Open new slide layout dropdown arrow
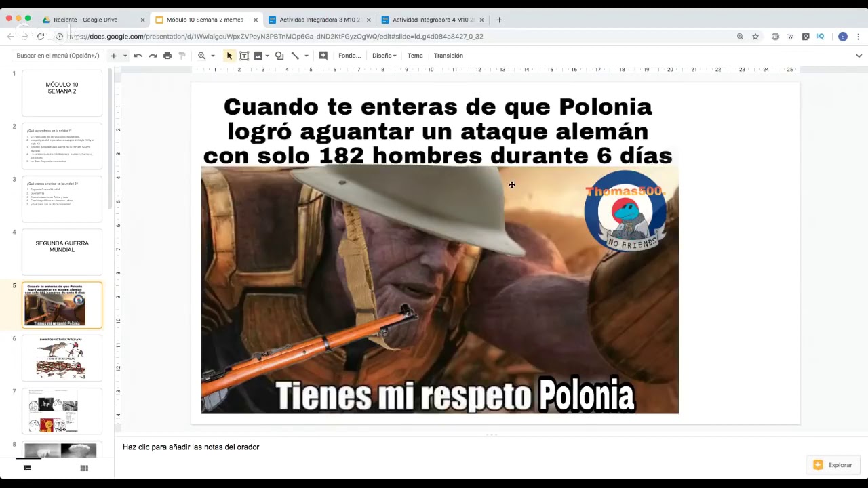This screenshot has width=868, height=488. point(125,56)
